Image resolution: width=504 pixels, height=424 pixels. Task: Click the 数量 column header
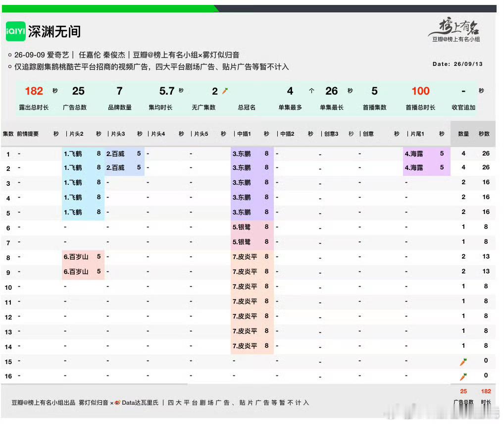(463, 134)
